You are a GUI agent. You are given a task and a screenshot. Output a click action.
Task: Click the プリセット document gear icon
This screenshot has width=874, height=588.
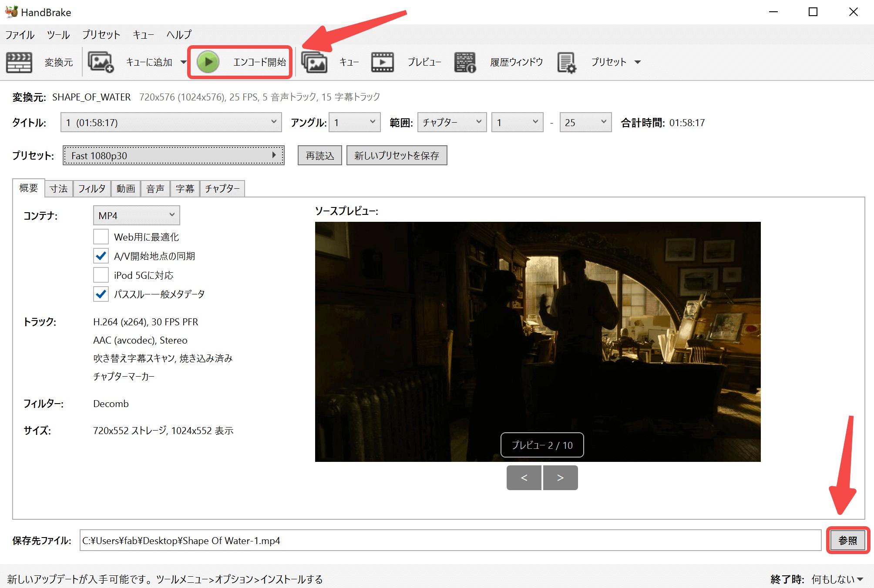(x=567, y=62)
